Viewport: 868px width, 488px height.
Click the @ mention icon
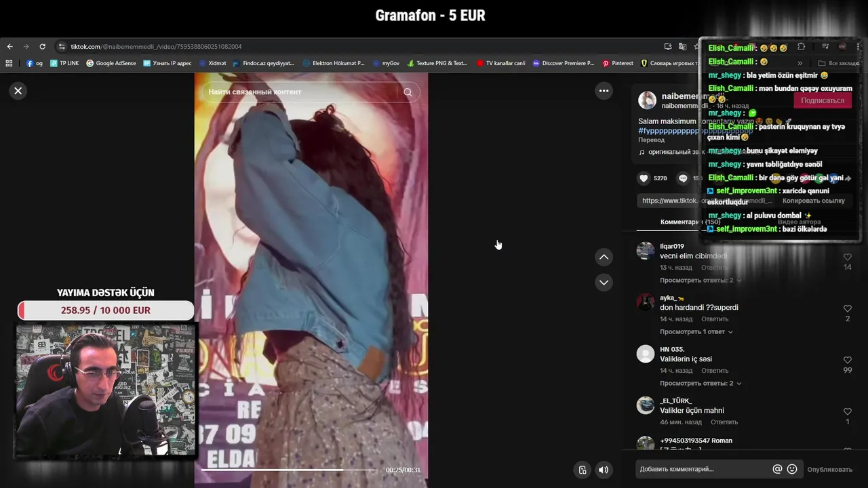pyautogui.click(x=777, y=469)
